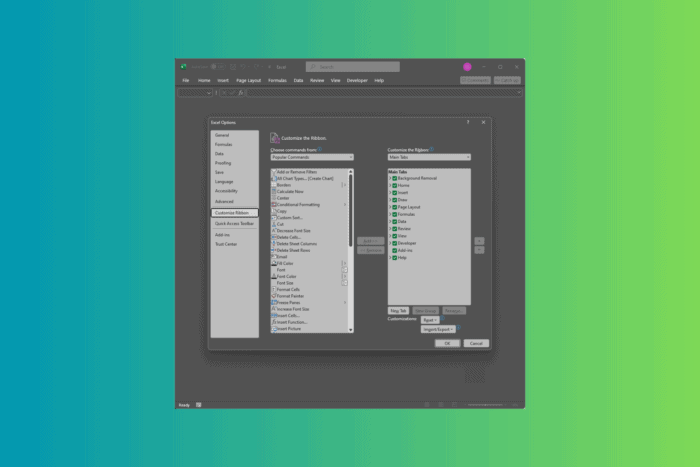Expand the formula bar with its chevron
This screenshot has height=467, width=700.
(x=518, y=93)
